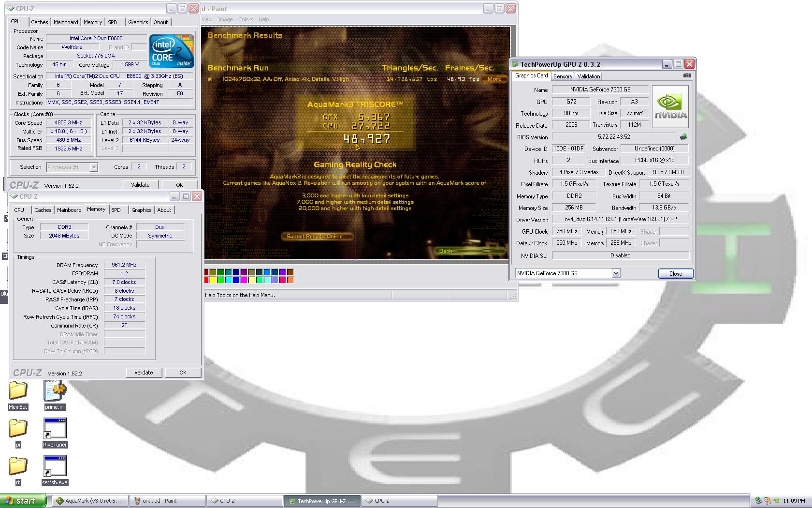Click Submit Results Online in AquaMark
Viewport: 812px width, 508px height.
317,236
